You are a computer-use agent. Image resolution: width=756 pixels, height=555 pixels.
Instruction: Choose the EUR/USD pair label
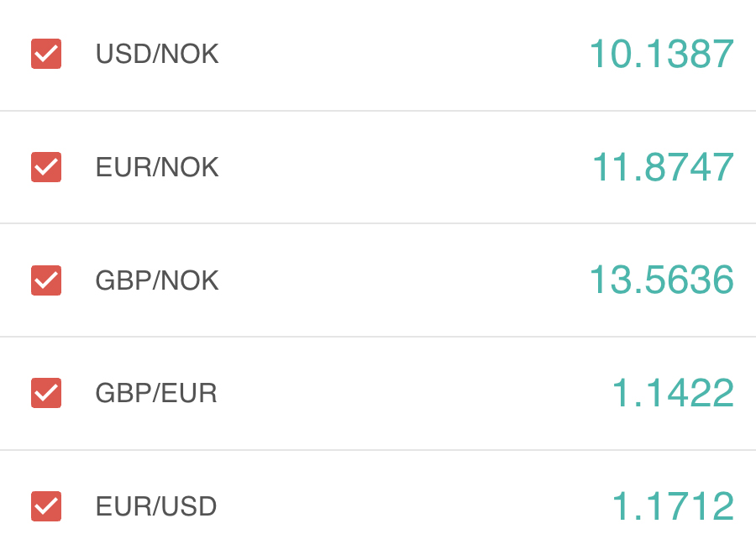pyautogui.click(x=156, y=506)
